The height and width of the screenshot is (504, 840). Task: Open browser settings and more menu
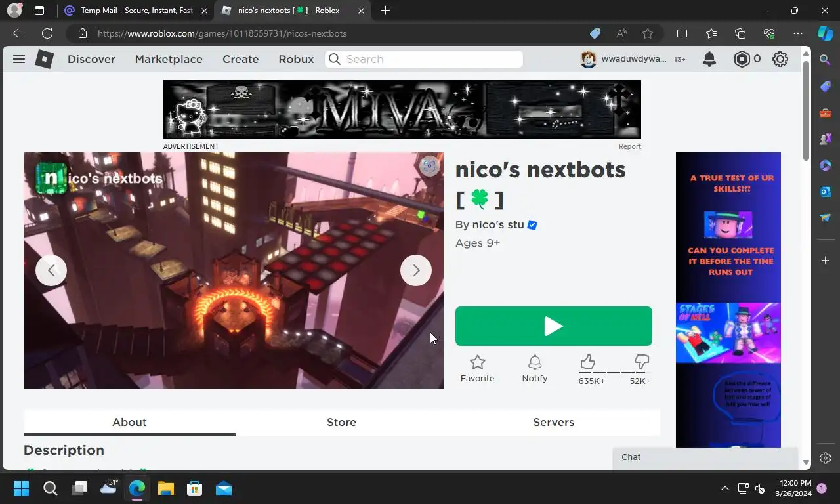(798, 33)
